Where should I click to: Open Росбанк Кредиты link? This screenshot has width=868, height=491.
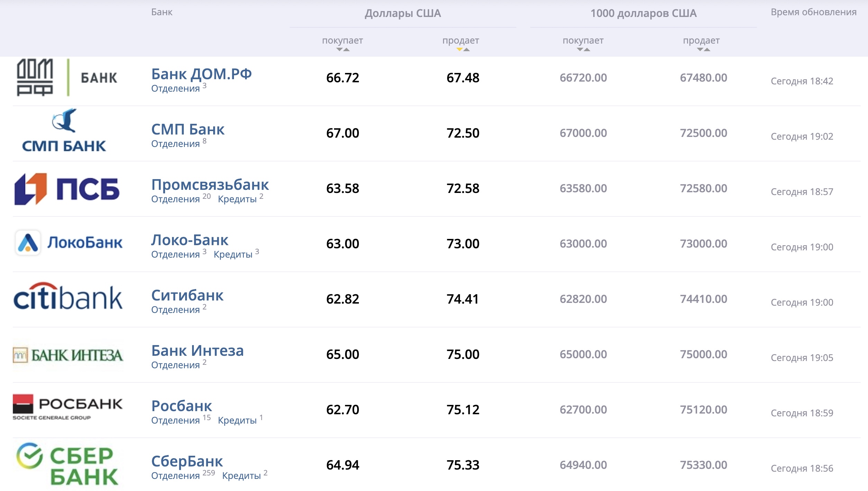pyautogui.click(x=241, y=420)
